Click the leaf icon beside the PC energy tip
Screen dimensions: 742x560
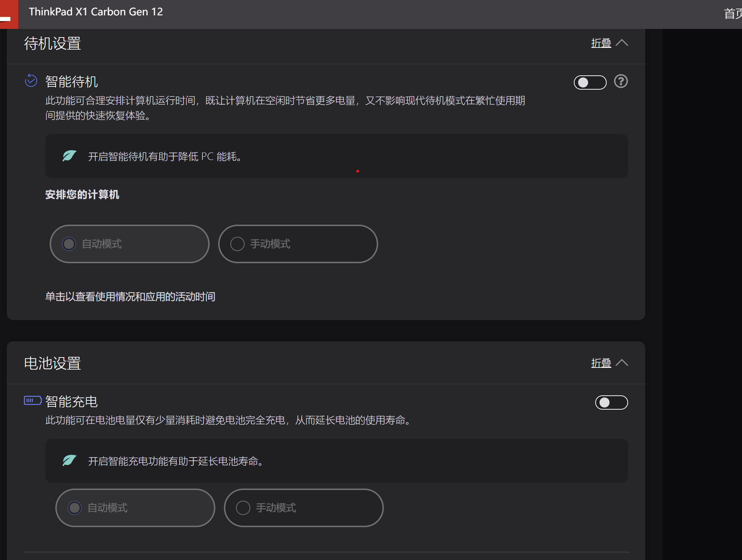[x=69, y=156]
